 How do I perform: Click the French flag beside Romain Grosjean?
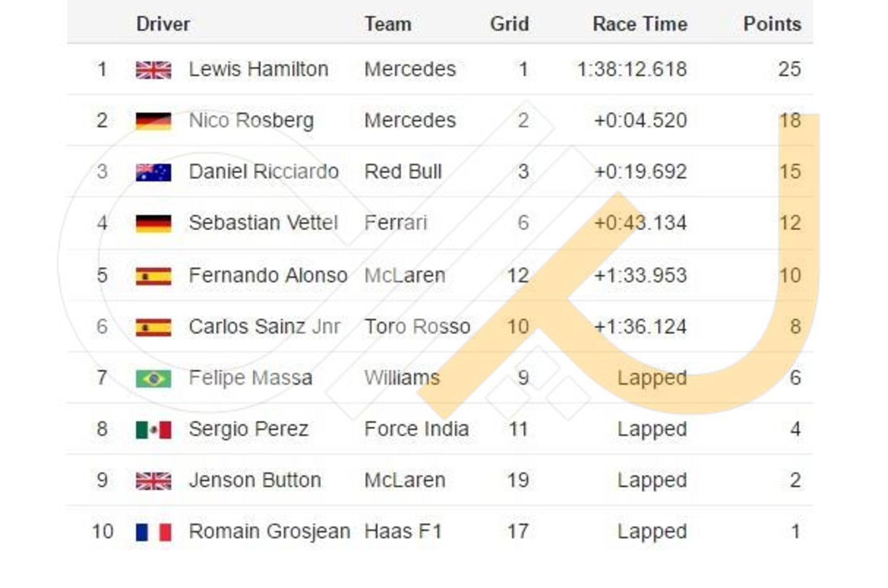pos(154,532)
